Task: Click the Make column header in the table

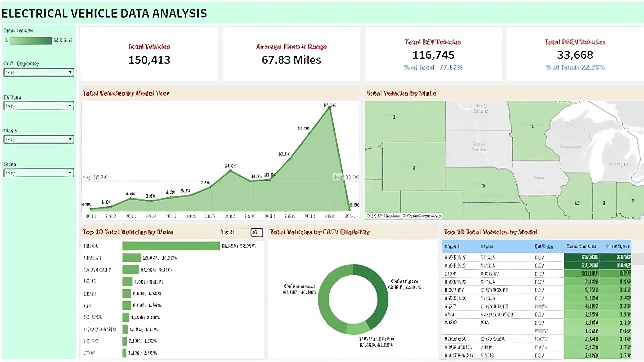Action: [x=487, y=247]
